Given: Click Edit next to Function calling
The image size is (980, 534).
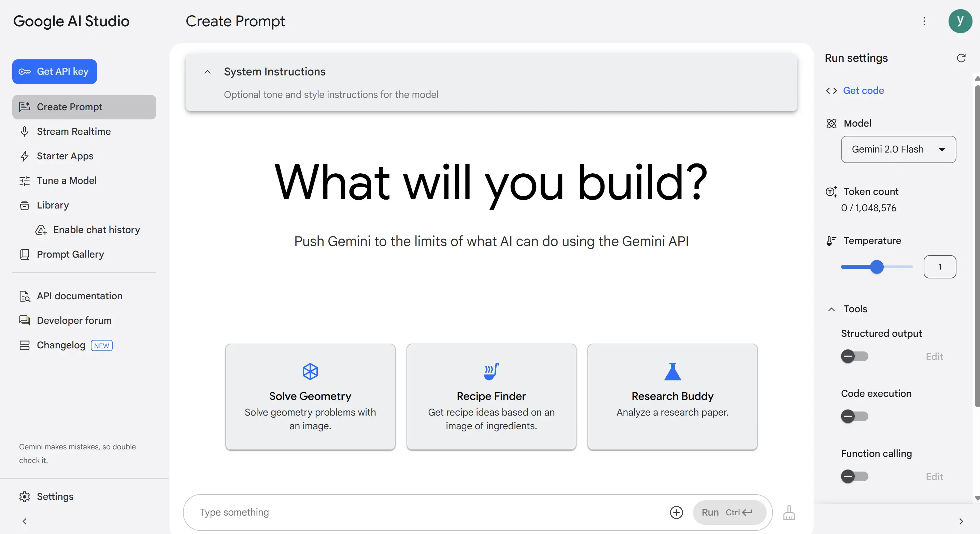Looking at the screenshot, I should [x=934, y=477].
